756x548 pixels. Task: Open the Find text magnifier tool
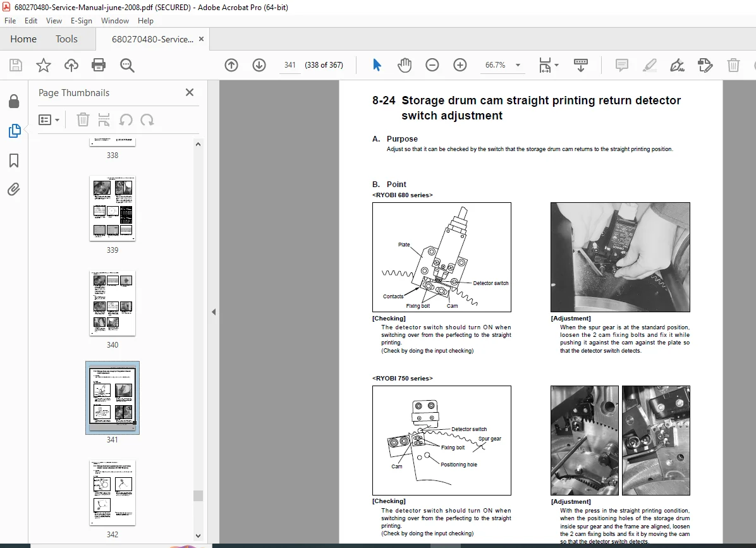click(127, 65)
